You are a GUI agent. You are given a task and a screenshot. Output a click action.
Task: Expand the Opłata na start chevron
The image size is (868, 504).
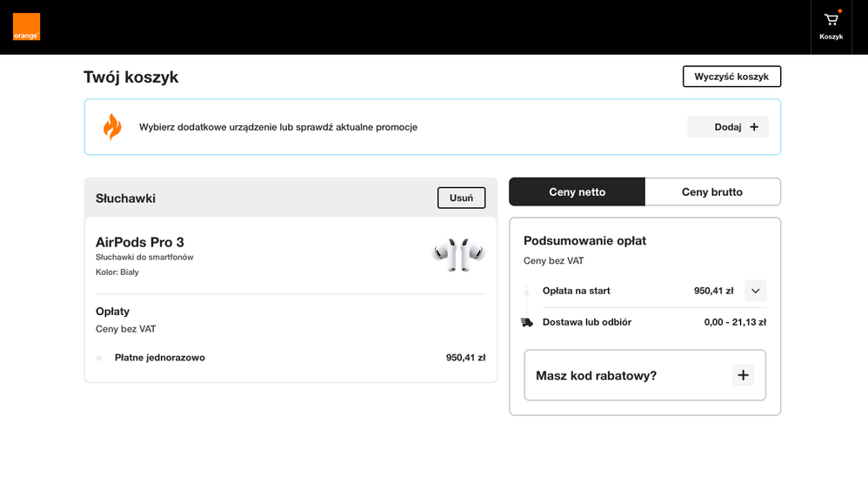(x=755, y=291)
